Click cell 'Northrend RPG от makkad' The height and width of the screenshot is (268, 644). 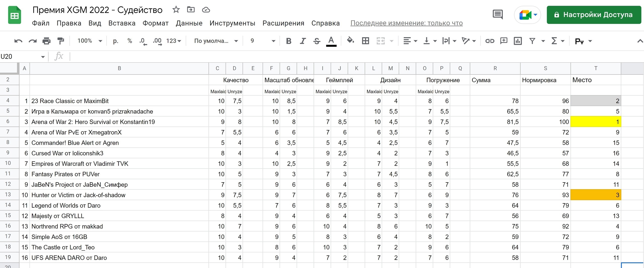click(x=119, y=226)
